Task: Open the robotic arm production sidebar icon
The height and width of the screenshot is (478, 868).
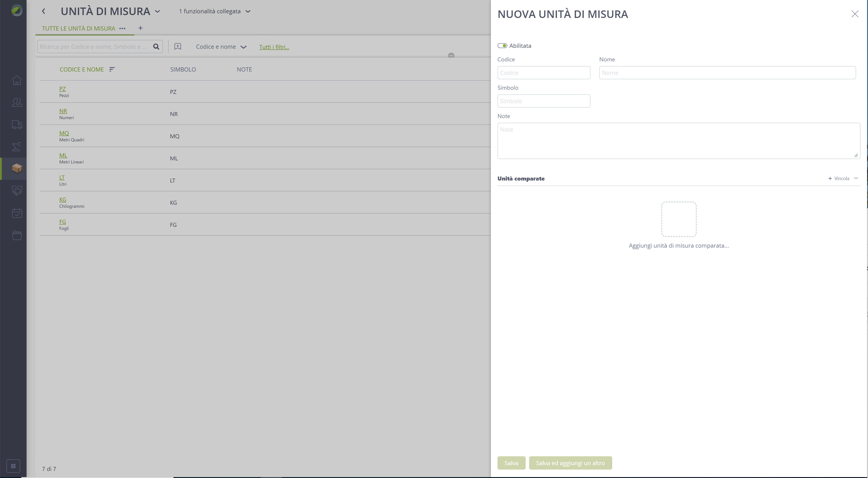Action: point(17,146)
